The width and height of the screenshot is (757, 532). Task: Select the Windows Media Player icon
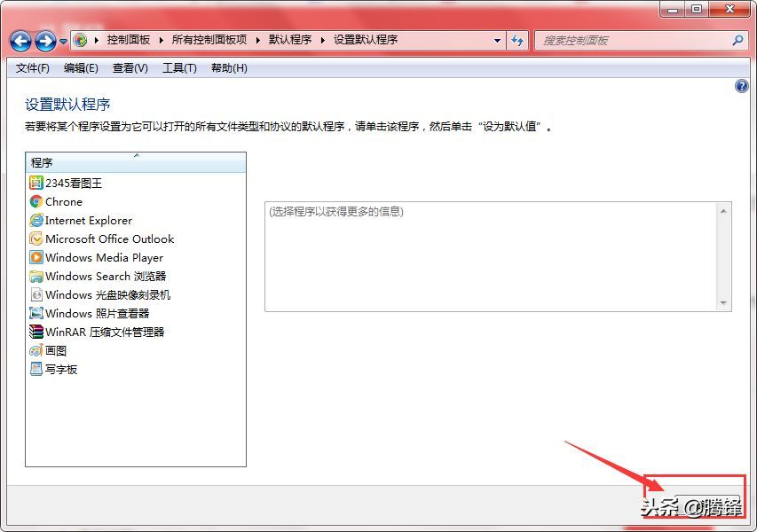(x=36, y=257)
